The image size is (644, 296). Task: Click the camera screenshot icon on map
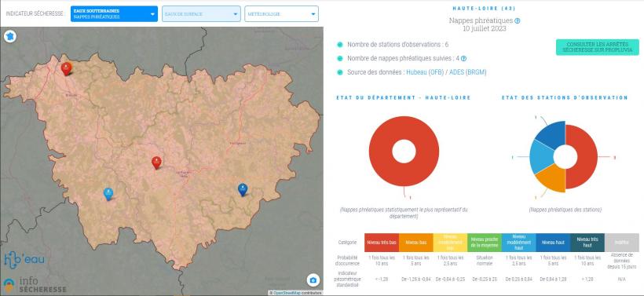313,280
